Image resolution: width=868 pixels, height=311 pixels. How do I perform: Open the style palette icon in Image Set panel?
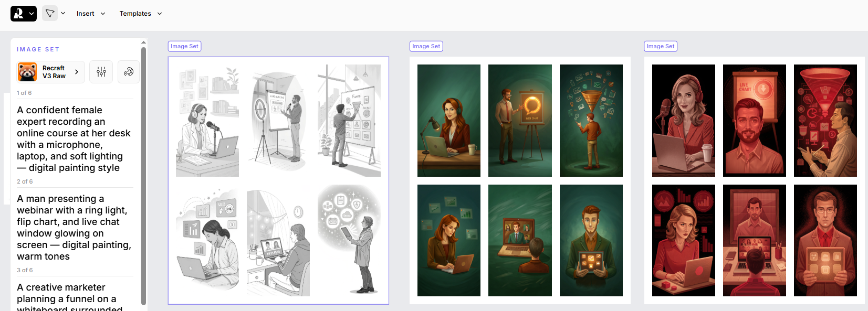129,72
